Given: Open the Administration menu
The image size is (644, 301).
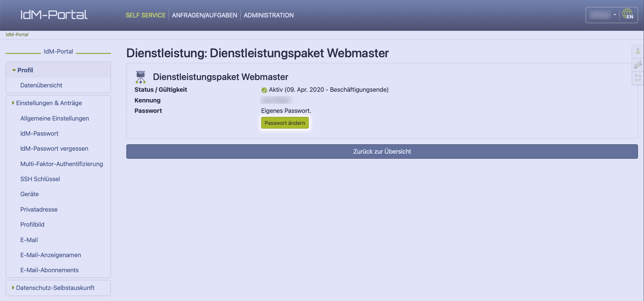Looking at the screenshot, I should pyautogui.click(x=269, y=15).
